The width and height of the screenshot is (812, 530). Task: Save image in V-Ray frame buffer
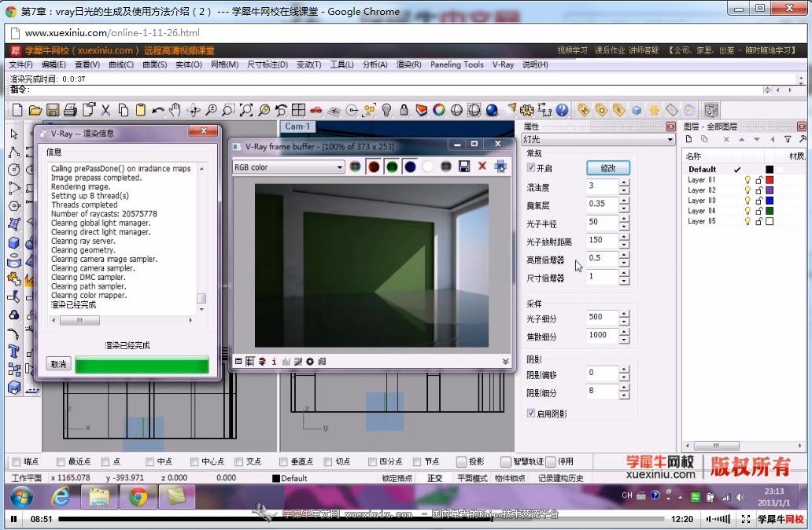point(464,166)
